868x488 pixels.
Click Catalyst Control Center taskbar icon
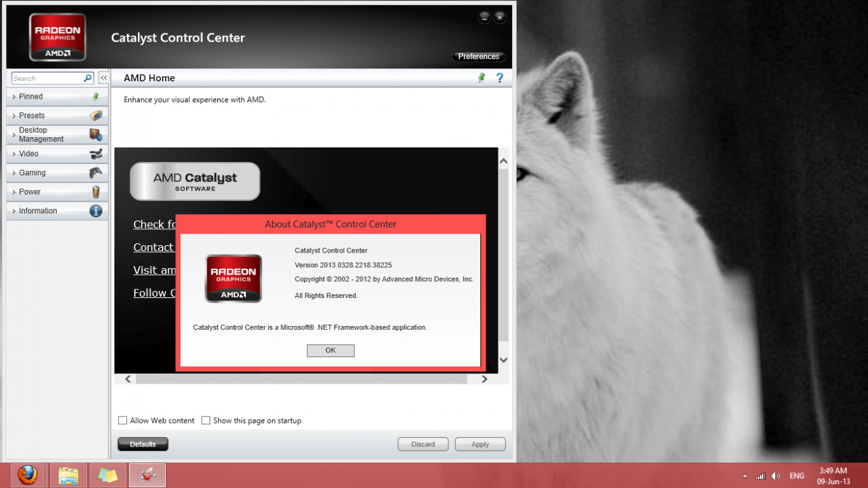click(x=148, y=475)
